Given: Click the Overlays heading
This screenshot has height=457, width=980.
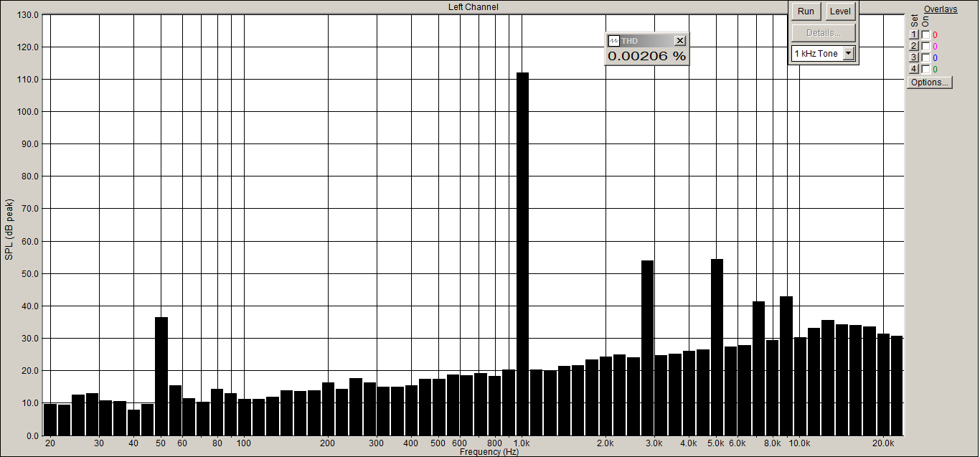Looking at the screenshot, I should [941, 9].
